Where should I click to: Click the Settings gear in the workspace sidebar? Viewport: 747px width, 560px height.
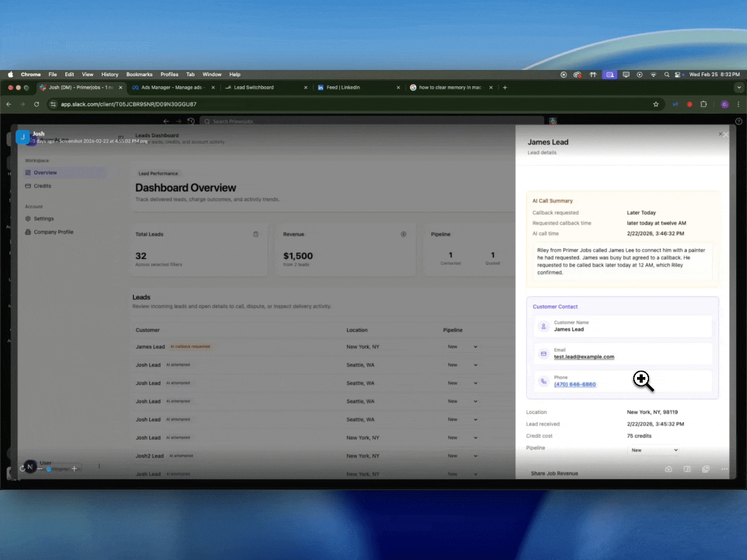point(29,218)
